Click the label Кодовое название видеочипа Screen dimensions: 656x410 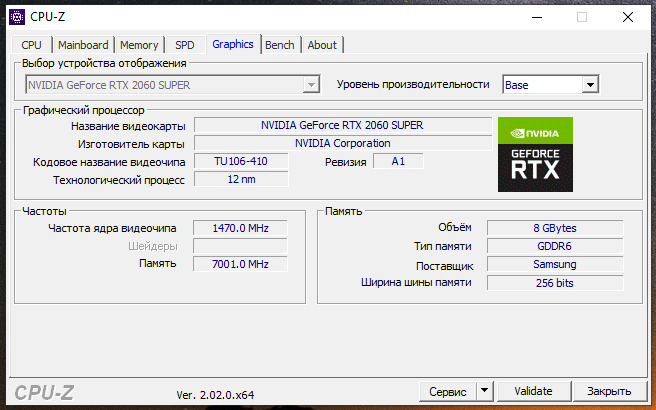(109, 162)
